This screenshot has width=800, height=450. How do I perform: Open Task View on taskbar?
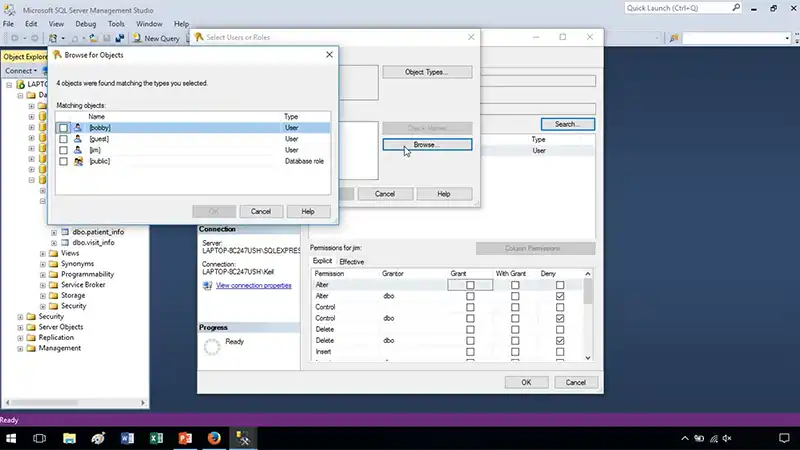tap(39, 438)
